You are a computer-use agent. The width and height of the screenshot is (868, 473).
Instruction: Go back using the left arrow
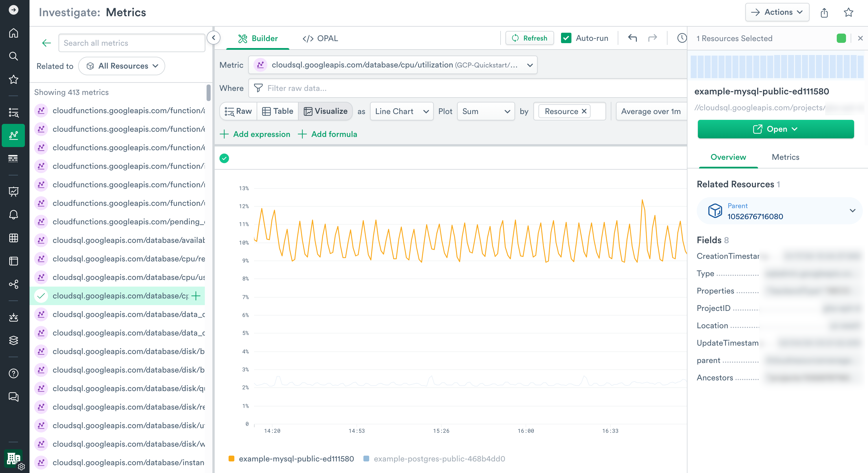[47, 43]
